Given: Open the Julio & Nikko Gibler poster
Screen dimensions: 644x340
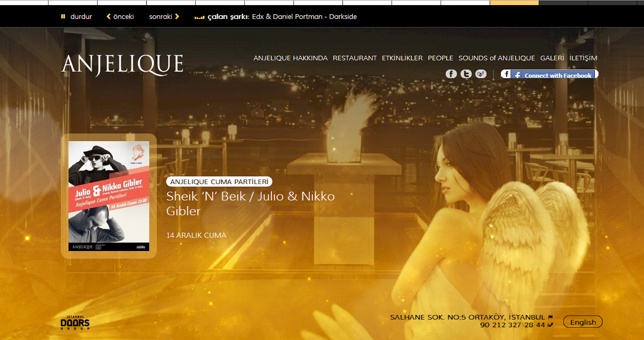Looking at the screenshot, I should [109, 196].
